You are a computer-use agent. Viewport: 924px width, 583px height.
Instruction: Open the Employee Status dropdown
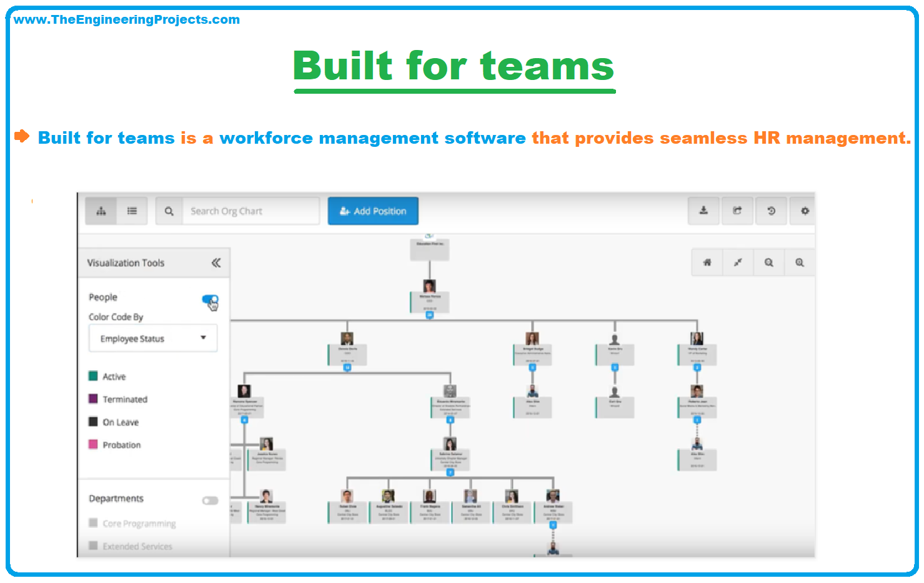click(x=153, y=338)
